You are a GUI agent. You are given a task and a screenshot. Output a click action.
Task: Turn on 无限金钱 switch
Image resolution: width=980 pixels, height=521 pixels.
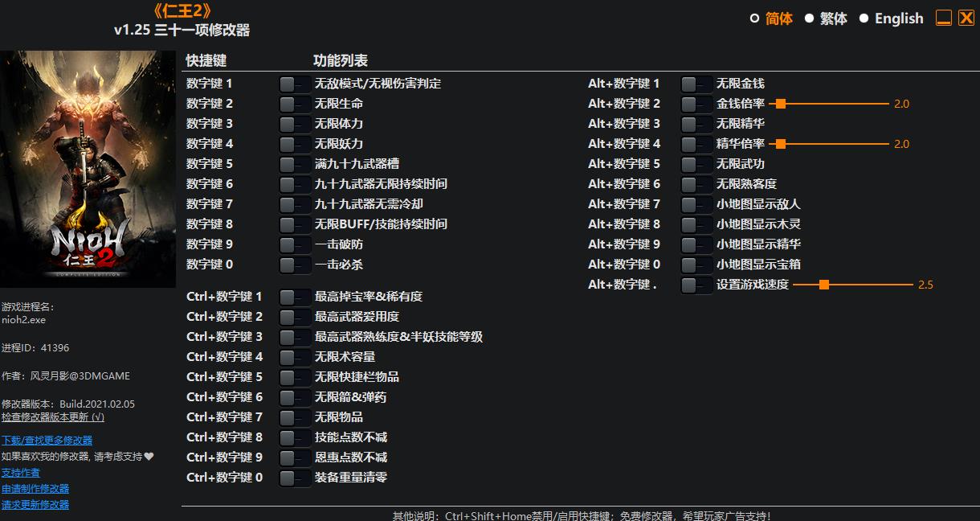click(696, 84)
